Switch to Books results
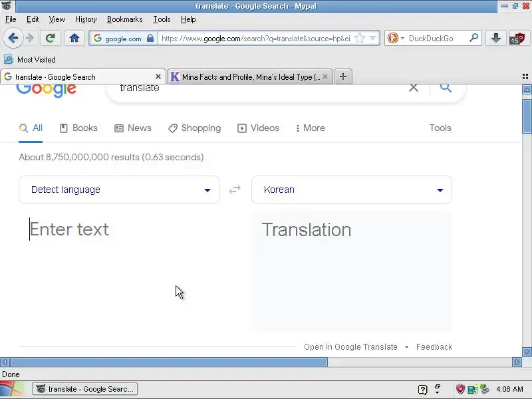 click(78, 128)
